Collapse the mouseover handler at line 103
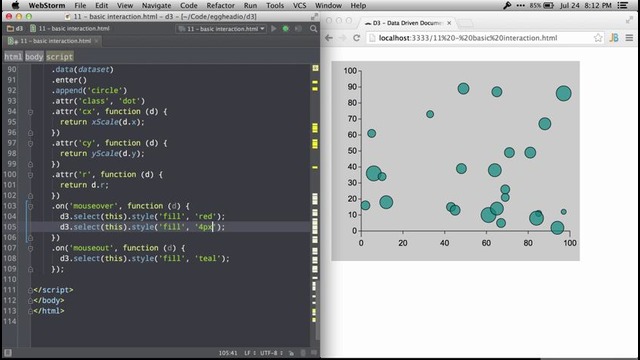This screenshot has width=640, height=360. point(30,206)
